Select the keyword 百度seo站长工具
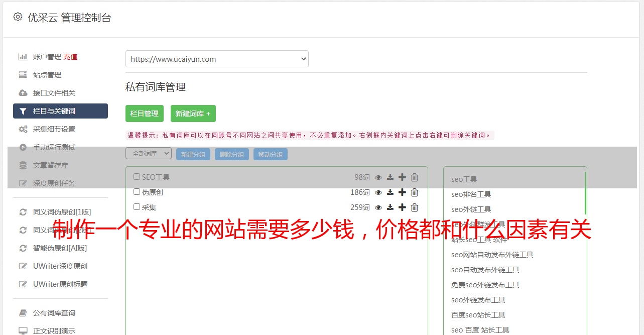This screenshot has height=335, width=644. [478, 315]
